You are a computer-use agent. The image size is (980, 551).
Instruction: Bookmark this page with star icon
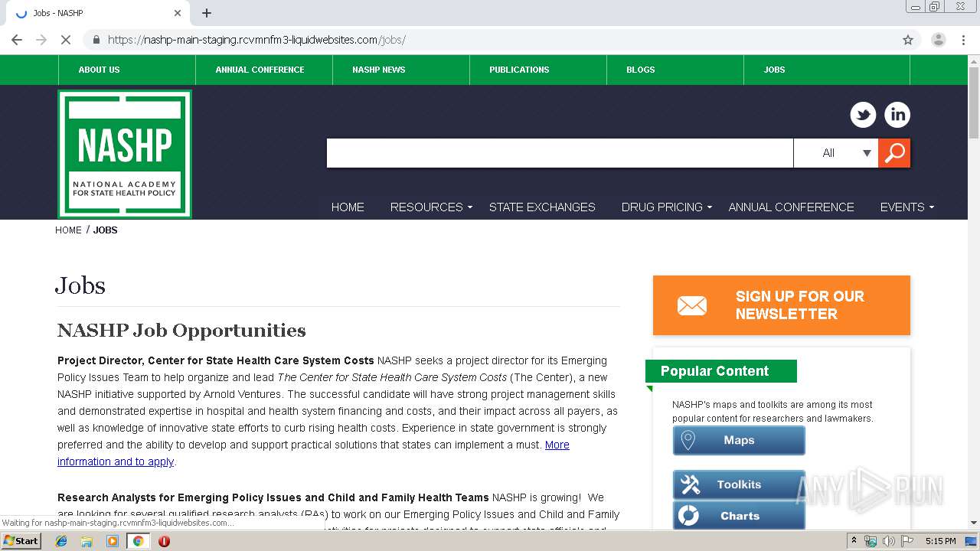pos(908,40)
